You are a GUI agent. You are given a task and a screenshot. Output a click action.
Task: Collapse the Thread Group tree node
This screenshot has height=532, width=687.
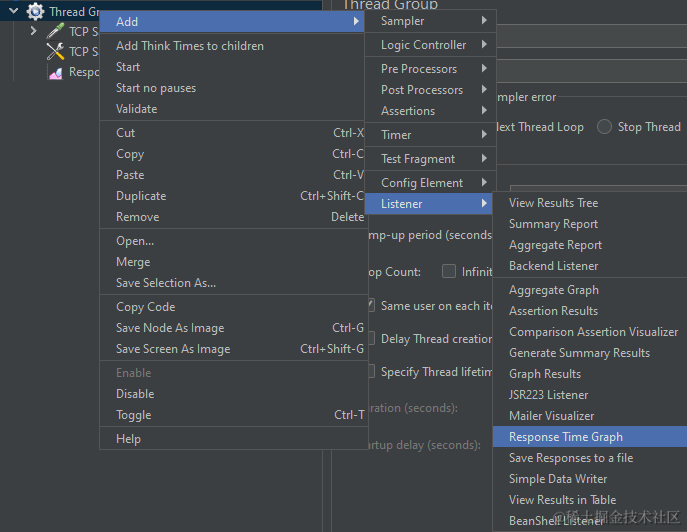coord(14,11)
